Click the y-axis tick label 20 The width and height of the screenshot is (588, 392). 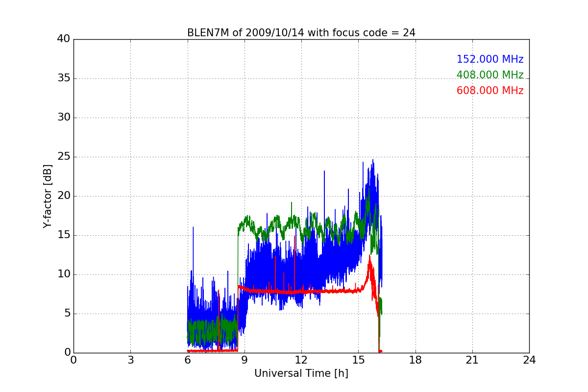(x=64, y=196)
